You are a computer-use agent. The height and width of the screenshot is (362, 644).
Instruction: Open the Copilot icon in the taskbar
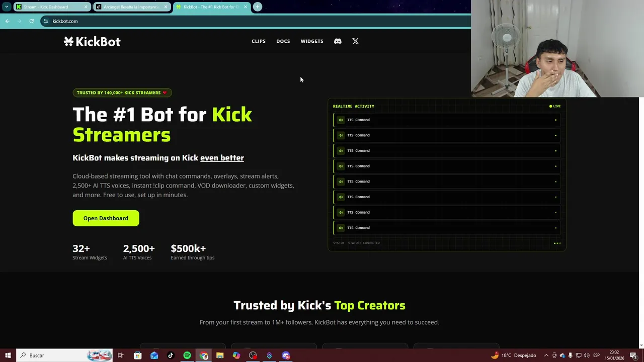tap(236, 355)
